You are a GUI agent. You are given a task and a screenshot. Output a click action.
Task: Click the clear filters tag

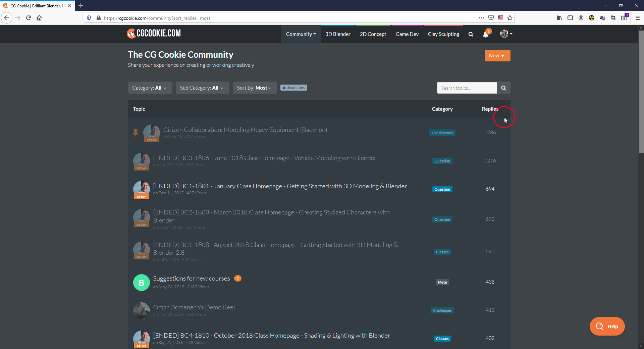(x=294, y=88)
